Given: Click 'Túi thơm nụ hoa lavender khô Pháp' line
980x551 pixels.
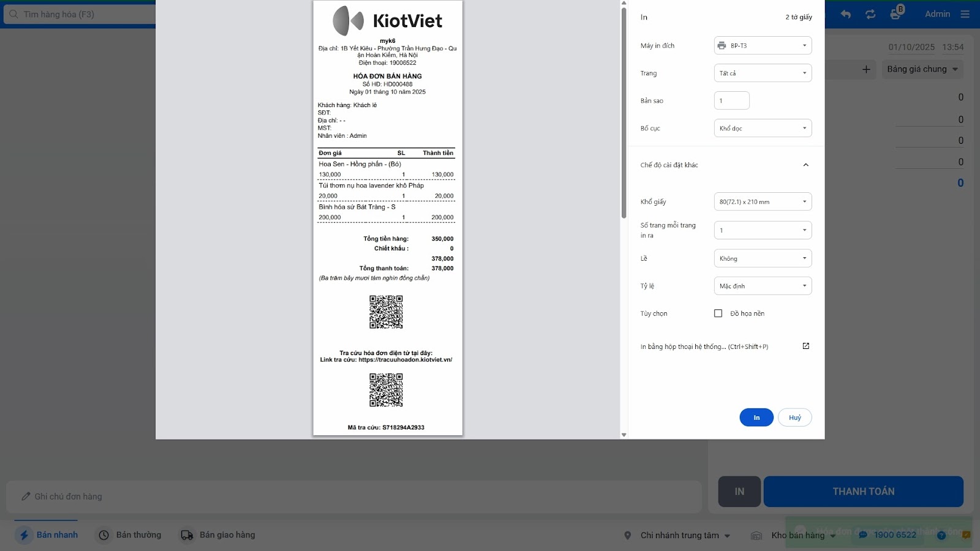Looking at the screenshot, I should 371,186.
